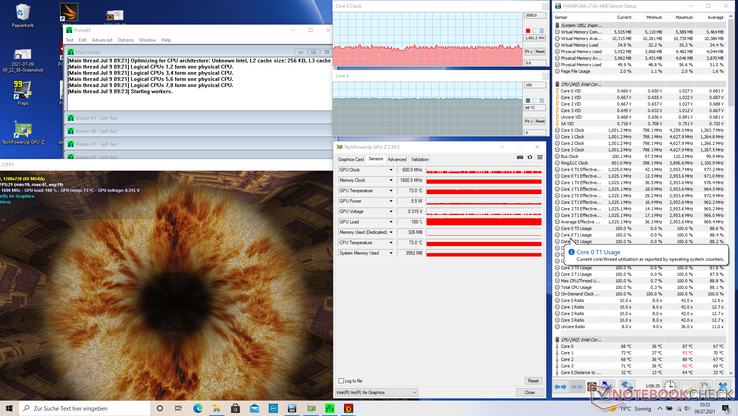Open Microsoft Store from the taskbar
The image size is (738, 416).
235,408
